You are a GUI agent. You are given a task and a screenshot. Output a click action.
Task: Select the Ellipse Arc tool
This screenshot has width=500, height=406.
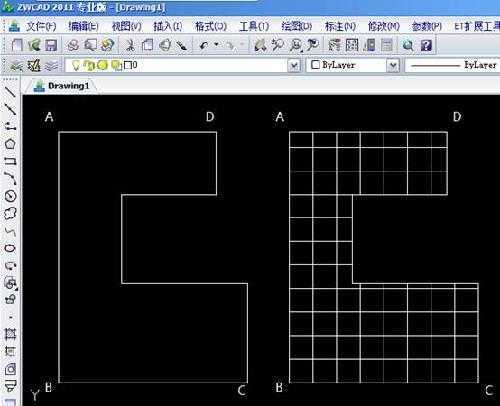click(x=11, y=265)
